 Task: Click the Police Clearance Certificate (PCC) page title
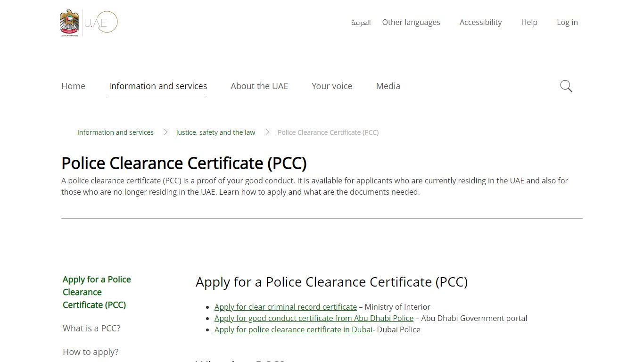184,163
